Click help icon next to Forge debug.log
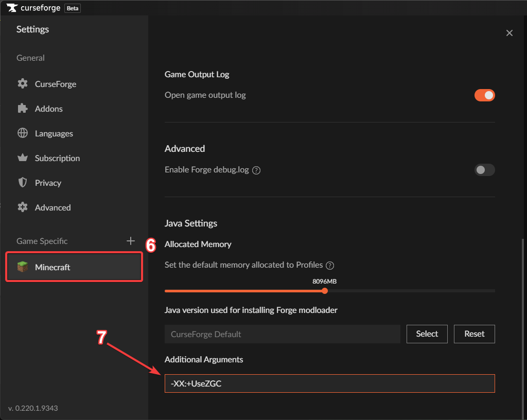Image resolution: width=527 pixels, height=420 pixels. point(256,170)
